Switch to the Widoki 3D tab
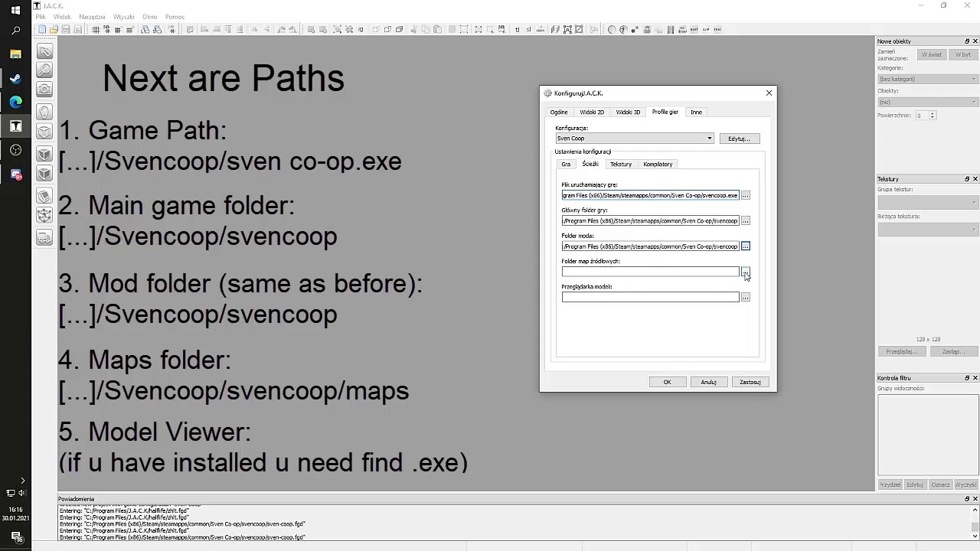This screenshot has height=551, width=980. pyautogui.click(x=628, y=112)
